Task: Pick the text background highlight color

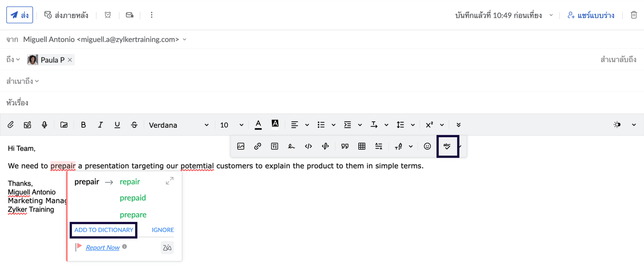Action: tap(275, 125)
